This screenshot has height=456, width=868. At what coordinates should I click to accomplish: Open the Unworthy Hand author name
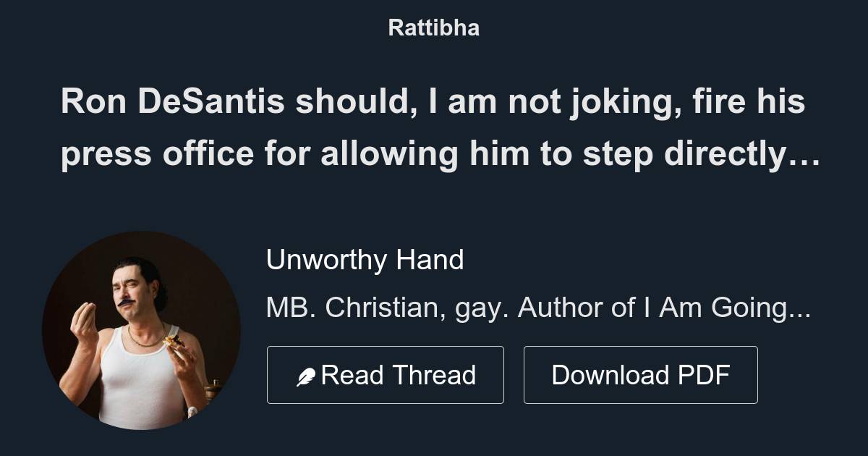365,259
